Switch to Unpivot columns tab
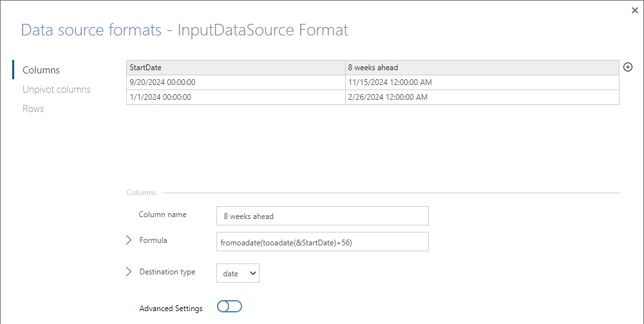 point(56,89)
